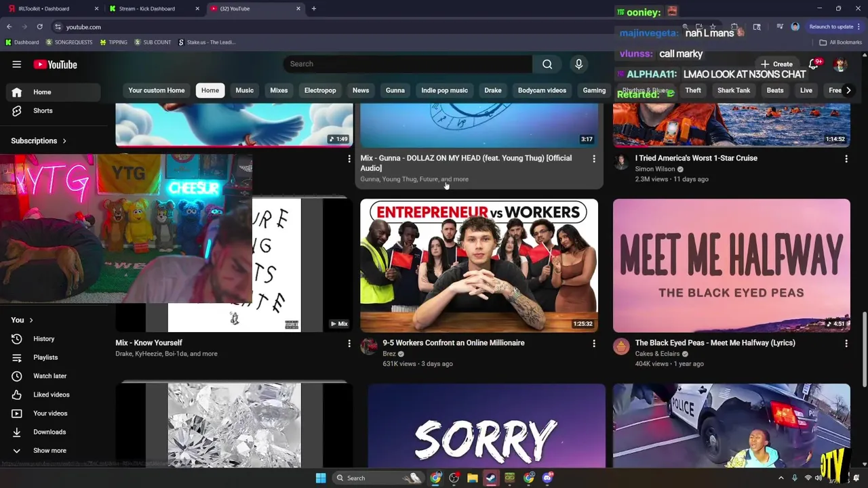Expand the You section
The width and height of the screenshot is (868, 488).
point(22,320)
